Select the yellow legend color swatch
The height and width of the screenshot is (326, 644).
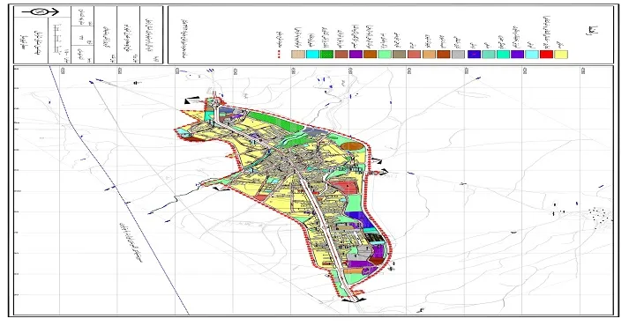click(x=561, y=54)
